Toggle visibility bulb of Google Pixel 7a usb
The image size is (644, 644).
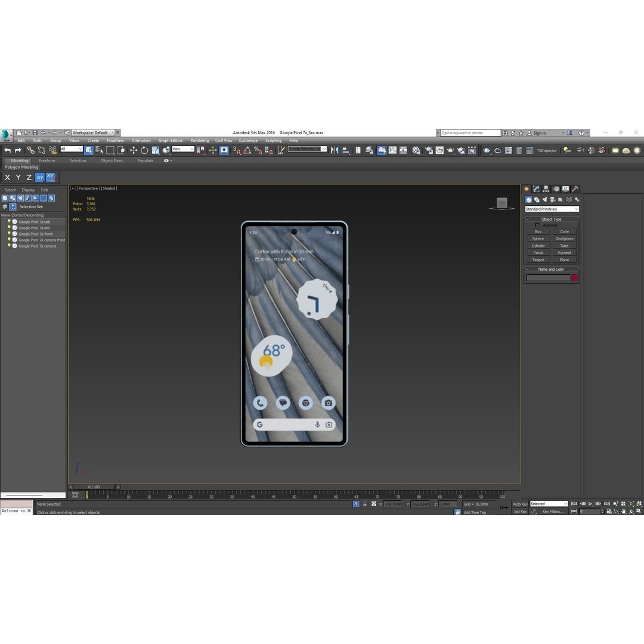click(x=9, y=221)
